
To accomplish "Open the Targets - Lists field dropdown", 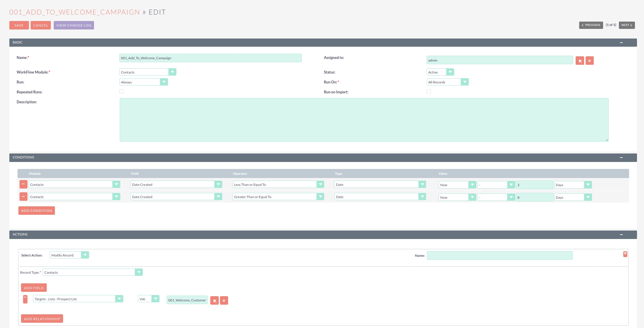I will click(78, 299).
